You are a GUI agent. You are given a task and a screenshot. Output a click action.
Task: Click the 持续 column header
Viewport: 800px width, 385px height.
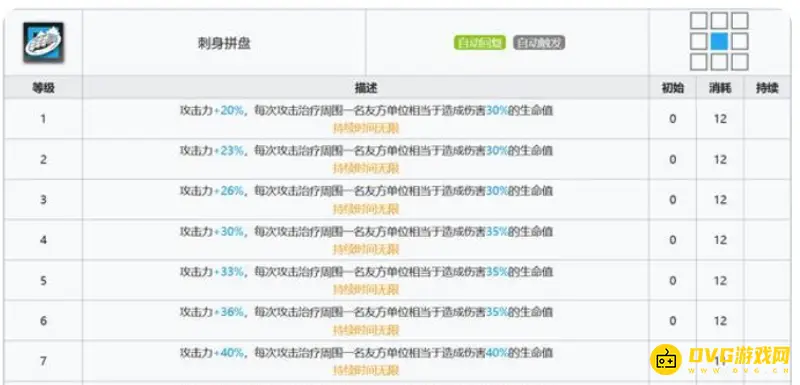[767, 88]
